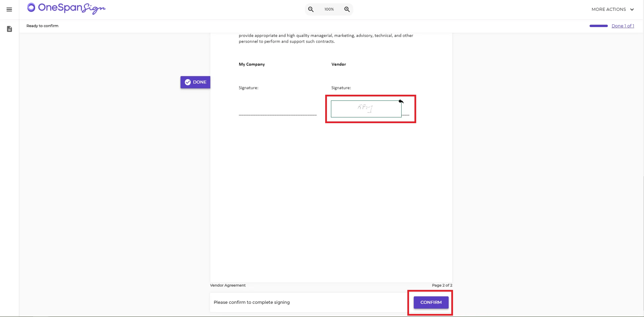Expand the MORE ACTIONS dropdown
This screenshot has width=644, height=317.
coord(613,9)
